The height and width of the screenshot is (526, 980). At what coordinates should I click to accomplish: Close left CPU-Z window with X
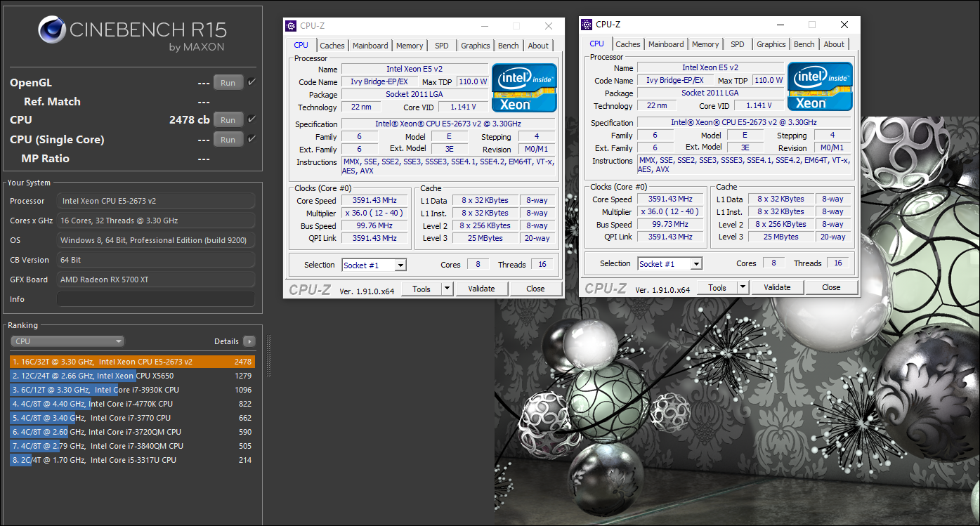549,26
